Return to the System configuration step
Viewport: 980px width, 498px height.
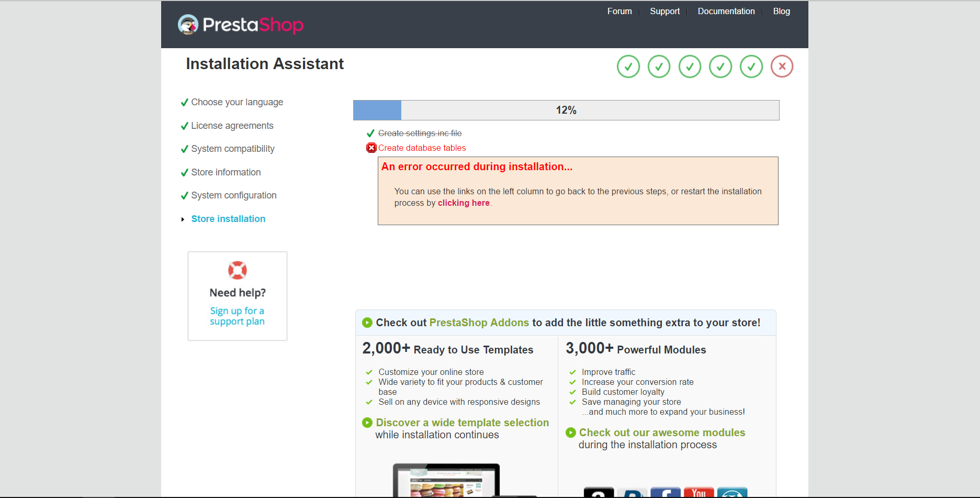234,195
